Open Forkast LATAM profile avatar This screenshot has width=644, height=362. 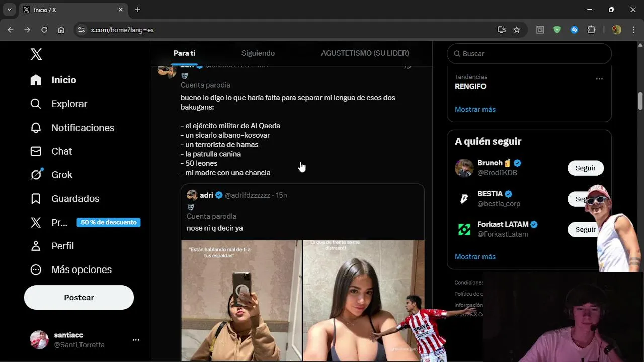(x=464, y=230)
